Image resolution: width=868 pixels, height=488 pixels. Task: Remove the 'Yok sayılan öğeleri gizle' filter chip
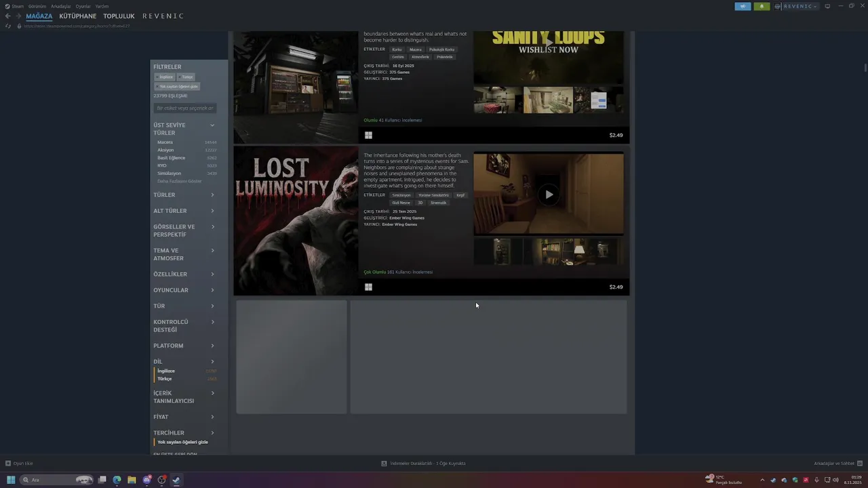pyautogui.click(x=177, y=87)
